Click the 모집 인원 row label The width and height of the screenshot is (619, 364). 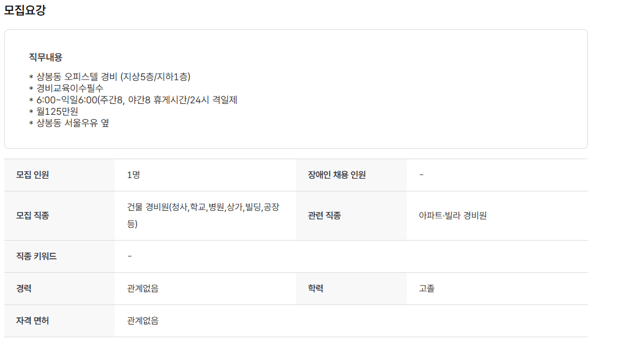pyautogui.click(x=33, y=175)
